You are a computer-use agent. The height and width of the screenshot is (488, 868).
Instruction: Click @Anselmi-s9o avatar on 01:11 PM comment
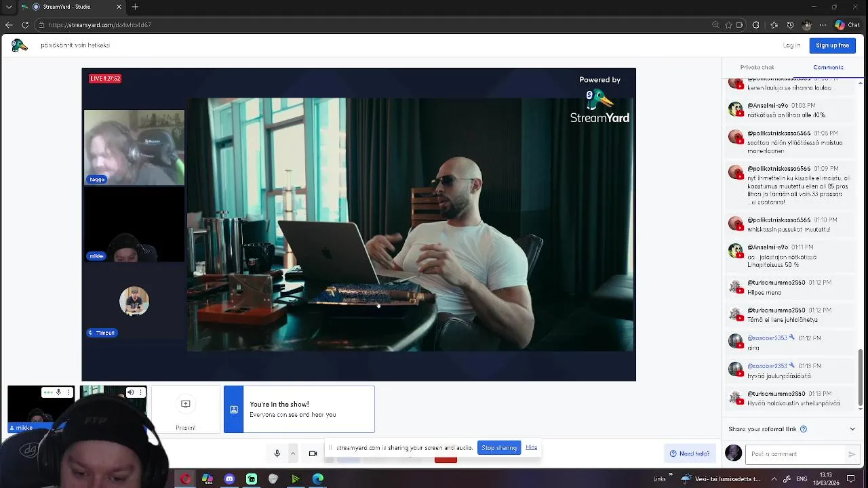point(736,251)
